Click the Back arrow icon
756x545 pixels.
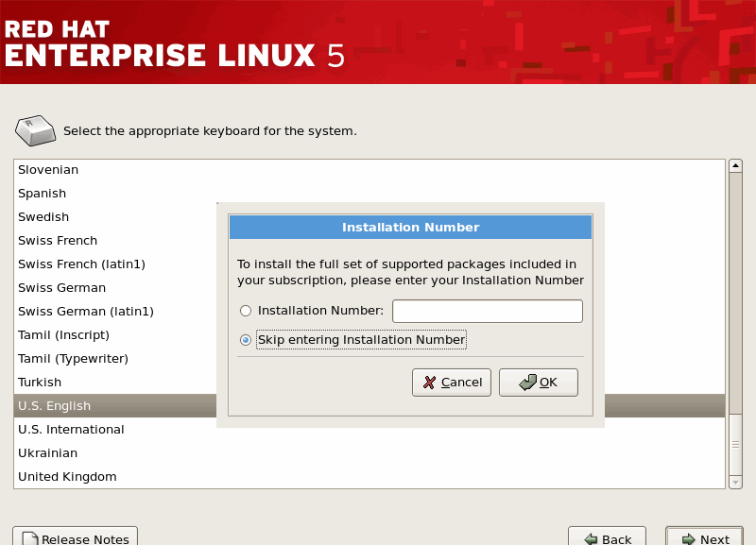point(591,539)
